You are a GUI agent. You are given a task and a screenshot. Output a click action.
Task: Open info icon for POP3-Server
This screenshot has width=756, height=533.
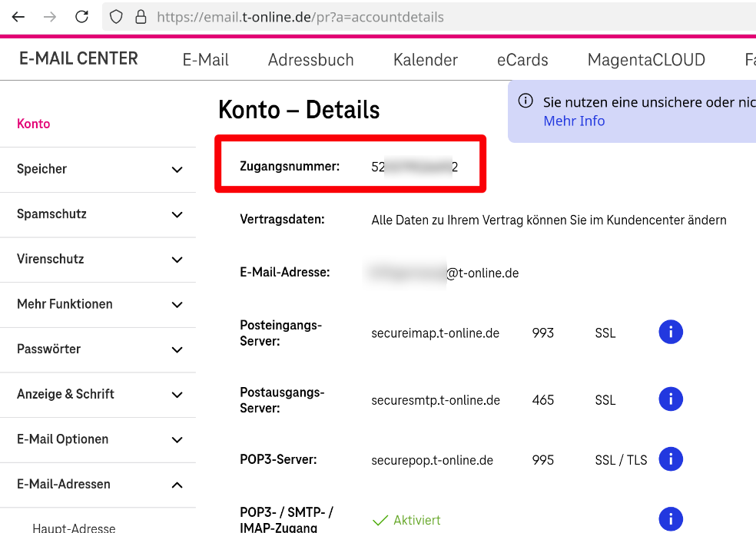[x=671, y=459]
